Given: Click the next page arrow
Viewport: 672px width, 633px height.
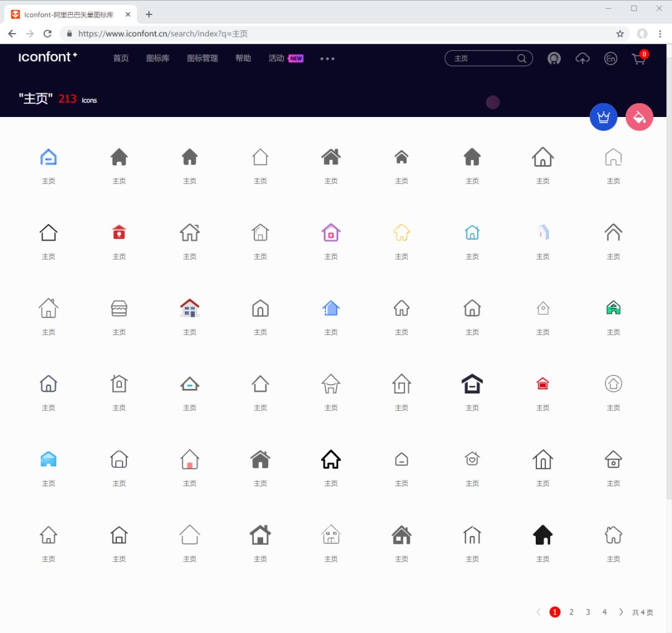Looking at the screenshot, I should pos(621,612).
